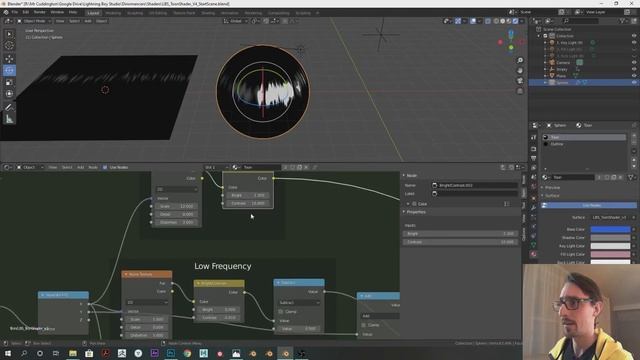Viewport: 640px width, 360px height.
Task: Open Photoshop from the taskbar
Action: pyautogui.click(x=171, y=353)
